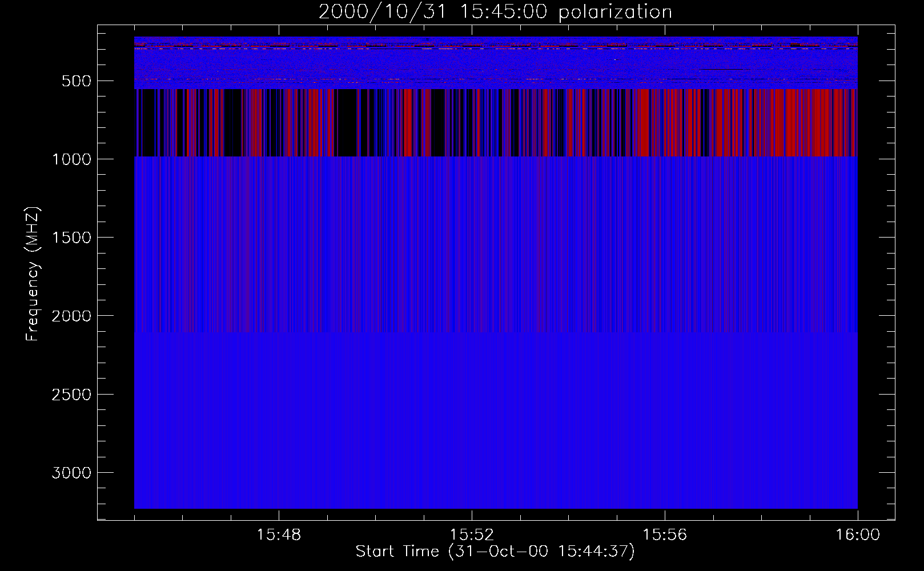Click the 15:52 time tick label
Screen dimensions: 924x571
tap(472, 534)
